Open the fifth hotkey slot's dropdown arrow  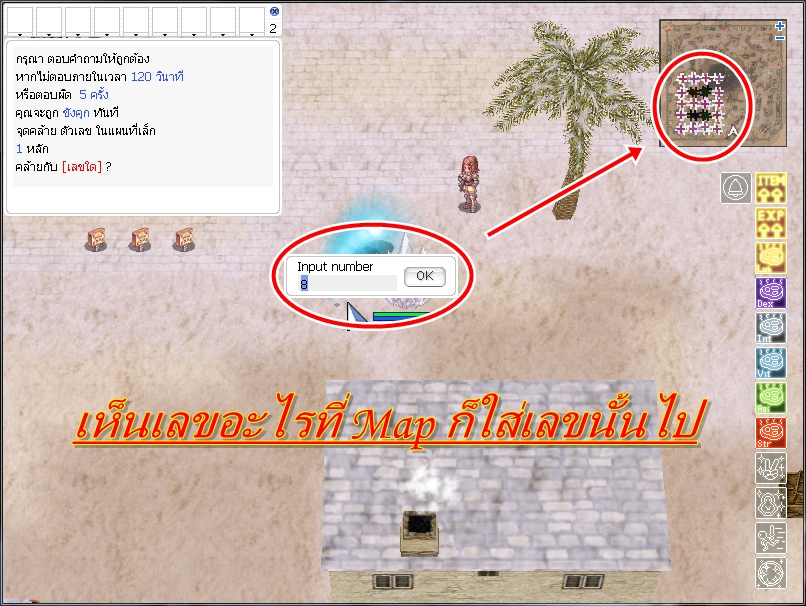point(136,35)
